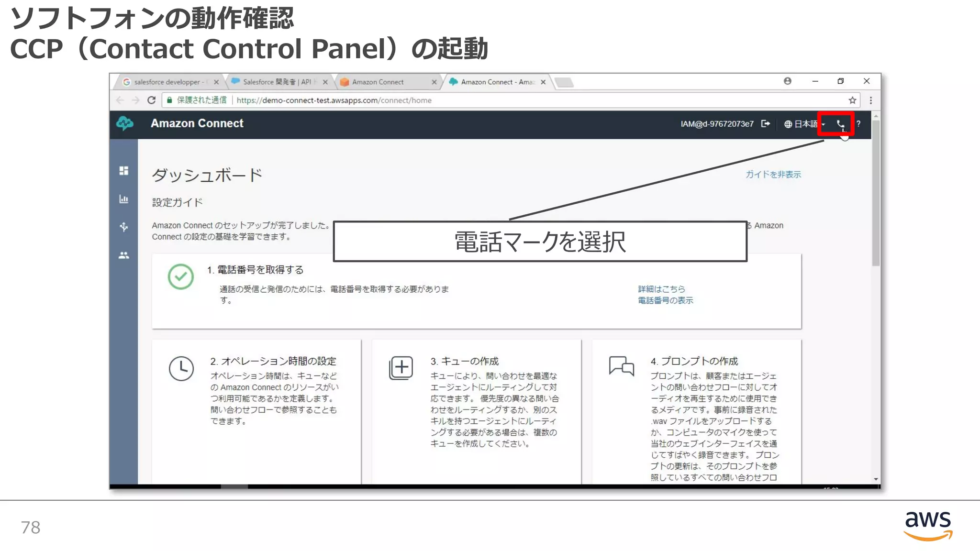
Task: Click 詳細はこちら link
Action: 661,289
